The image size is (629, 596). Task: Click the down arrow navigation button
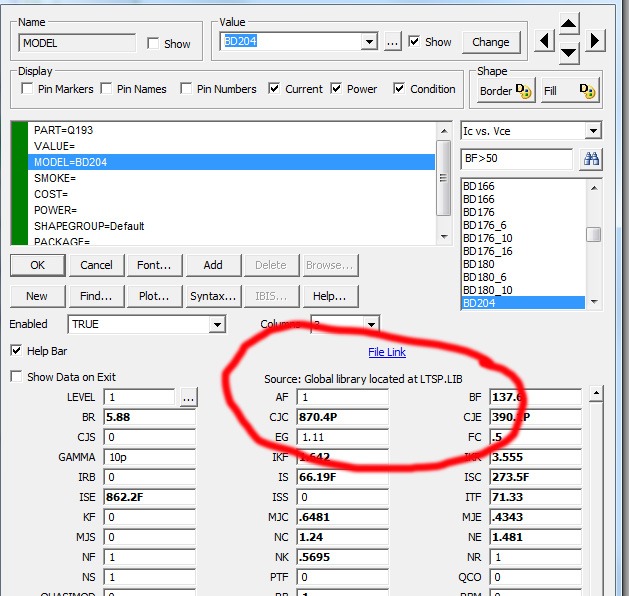[x=568, y=53]
